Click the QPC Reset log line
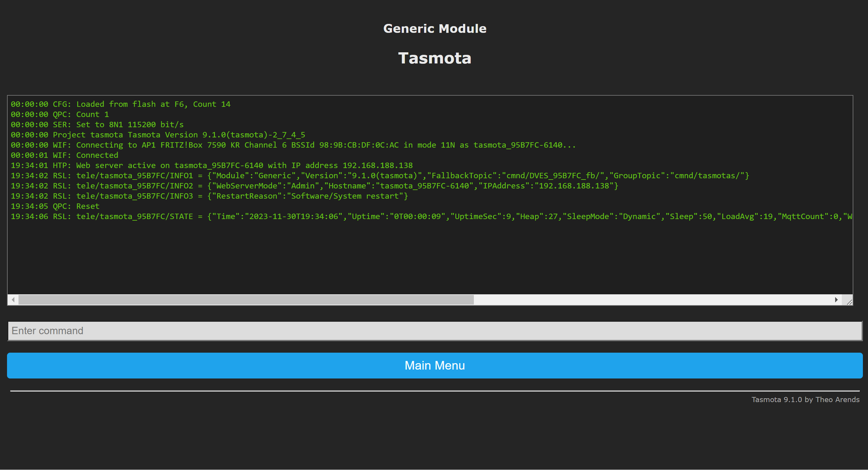868x470 pixels. pos(55,206)
